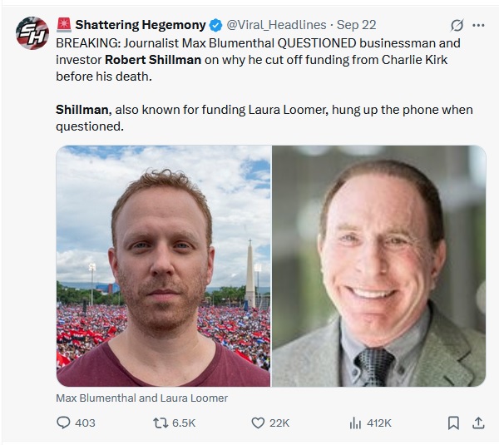
Task: Open Grok actions icon on the post
Action: 456,25
